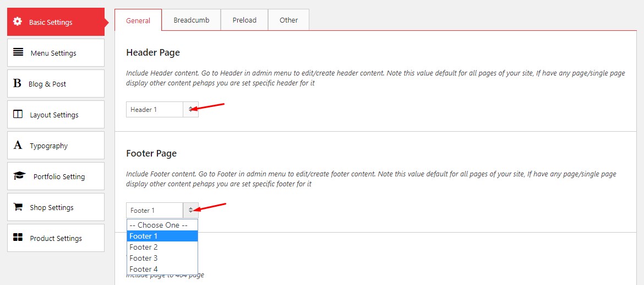This screenshot has width=644, height=285.
Task: Open the Header Page dropdown arrow
Action: 190,109
